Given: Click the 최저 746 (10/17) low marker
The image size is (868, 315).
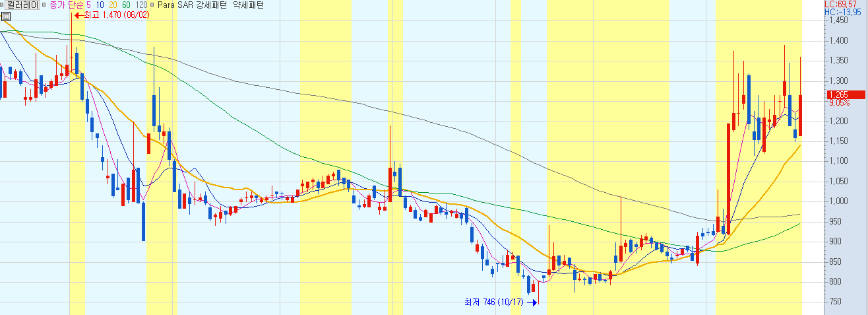Looking at the screenshot, I should (501, 302).
